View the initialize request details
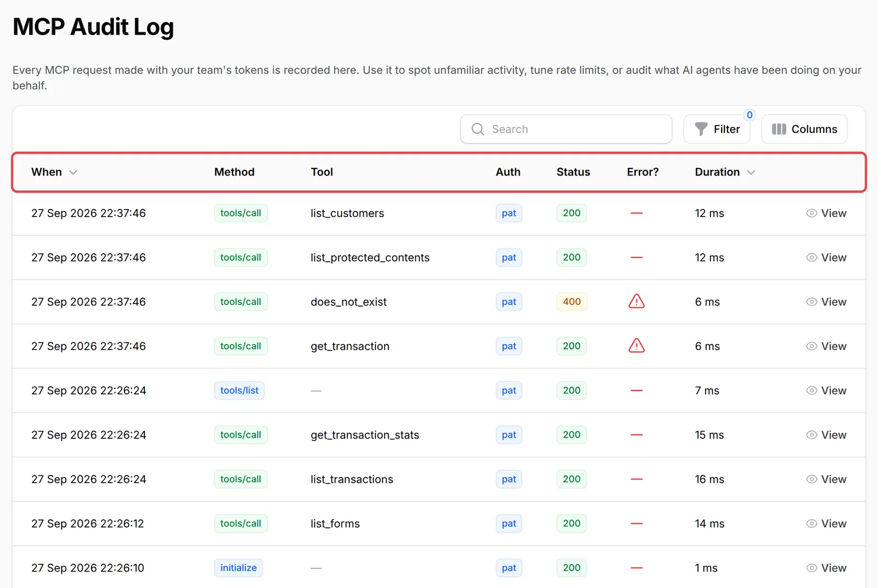 (826, 568)
